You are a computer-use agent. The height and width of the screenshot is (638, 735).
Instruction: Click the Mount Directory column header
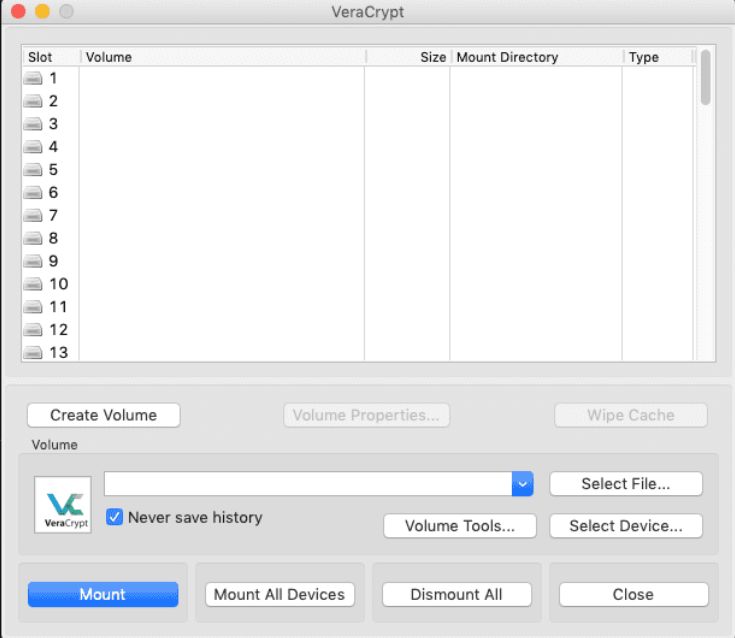coord(537,57)
